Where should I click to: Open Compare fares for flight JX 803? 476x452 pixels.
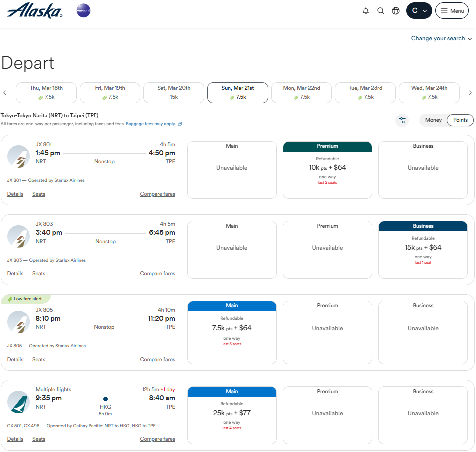[x=157, y=273]
